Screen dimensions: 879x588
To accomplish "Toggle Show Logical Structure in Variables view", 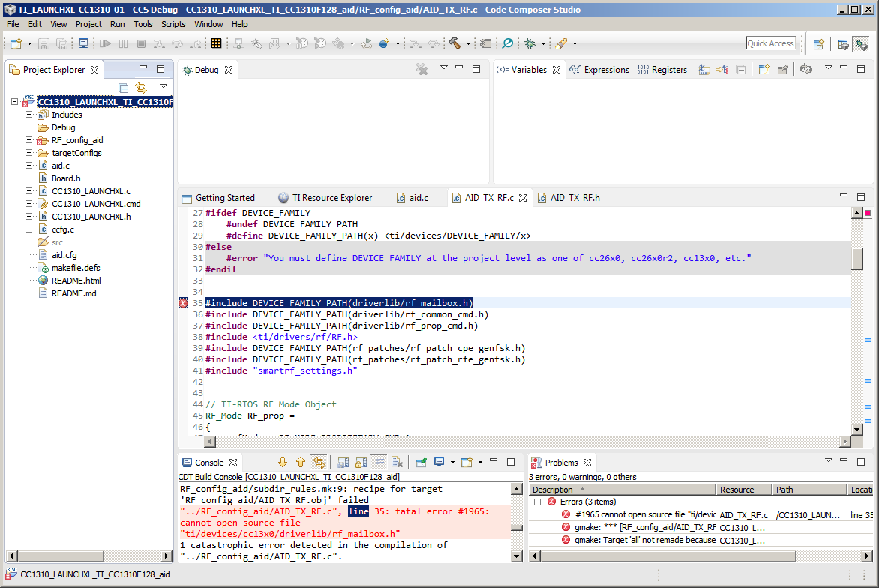I will point(722,70).
